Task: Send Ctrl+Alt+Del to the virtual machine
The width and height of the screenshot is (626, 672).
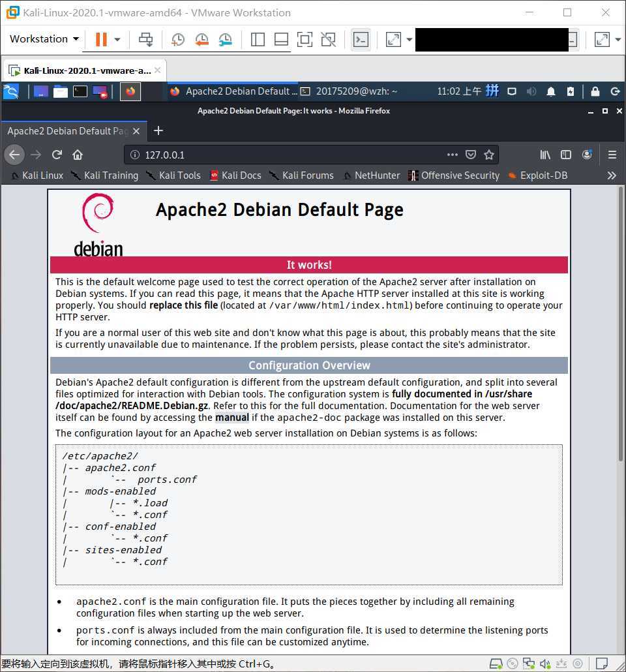Action: [145, 39]
